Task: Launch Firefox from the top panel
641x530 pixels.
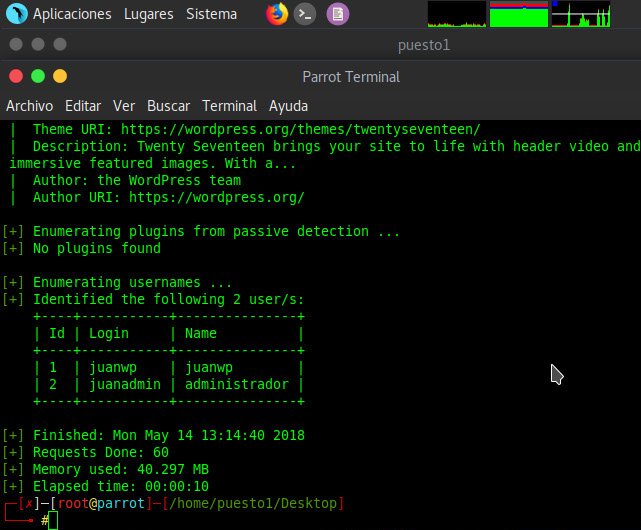Action: coord(277,14)
